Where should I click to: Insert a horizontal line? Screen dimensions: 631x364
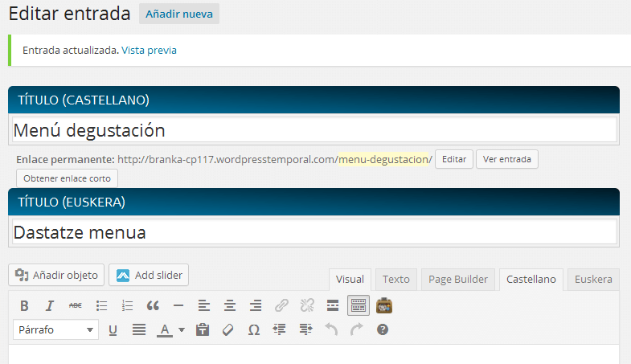[x=178, y=306]
